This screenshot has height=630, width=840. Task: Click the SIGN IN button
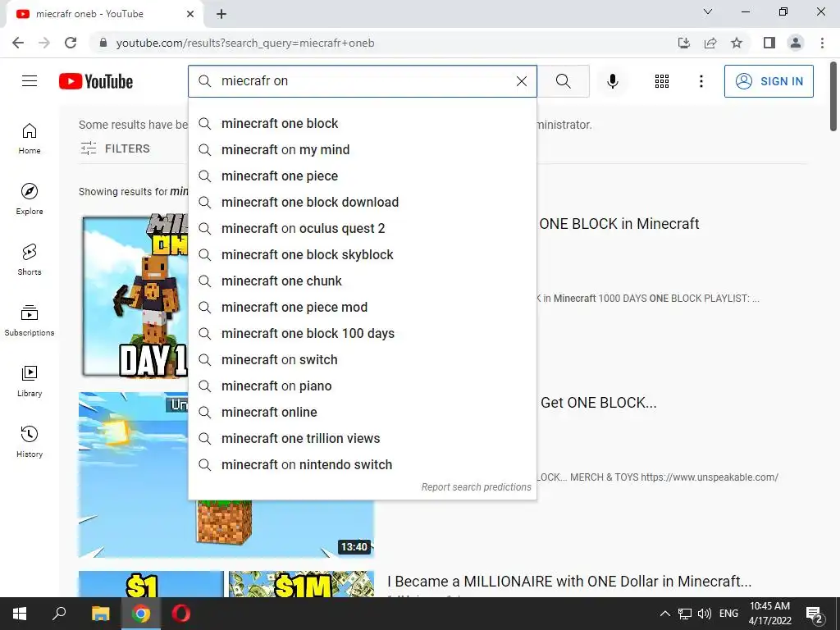tap(769, 81)
